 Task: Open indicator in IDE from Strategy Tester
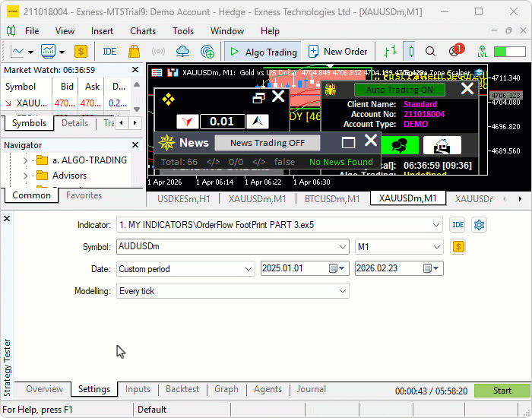458,225
